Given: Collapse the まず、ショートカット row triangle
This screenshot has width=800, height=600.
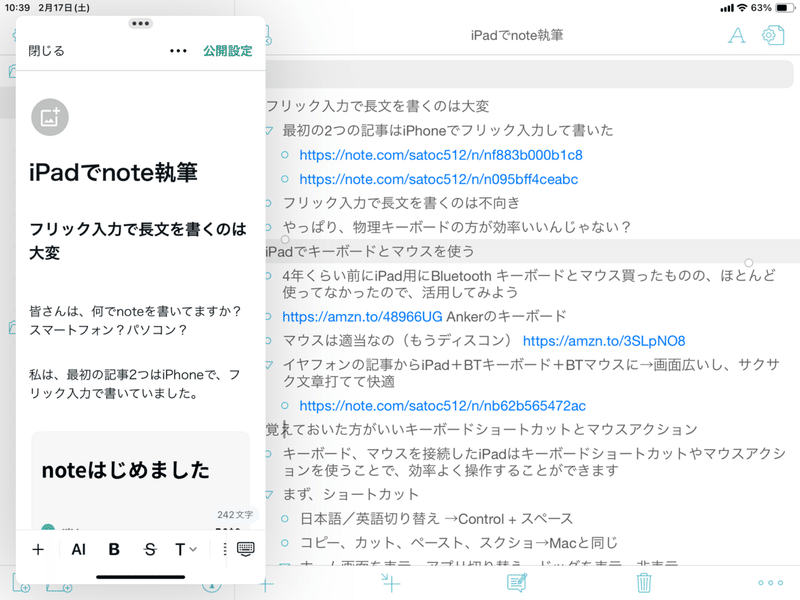Looking at the screenshot, I should pos(269,494).
